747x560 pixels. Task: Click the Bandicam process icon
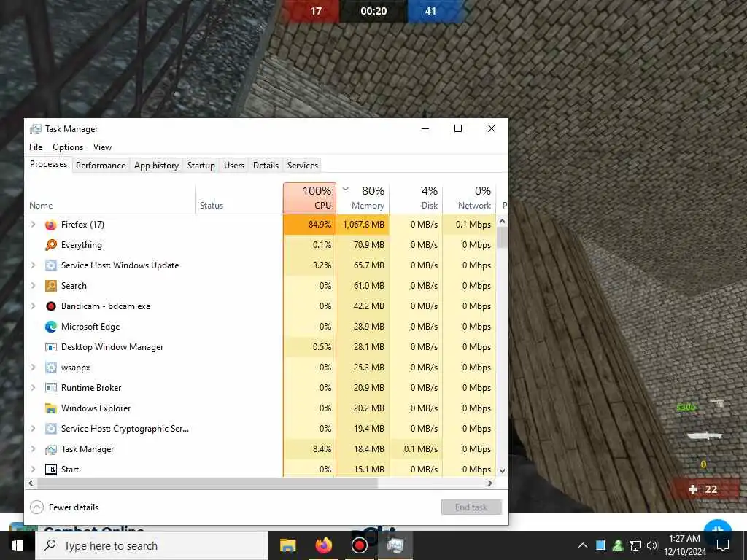(x=50, y=306)
